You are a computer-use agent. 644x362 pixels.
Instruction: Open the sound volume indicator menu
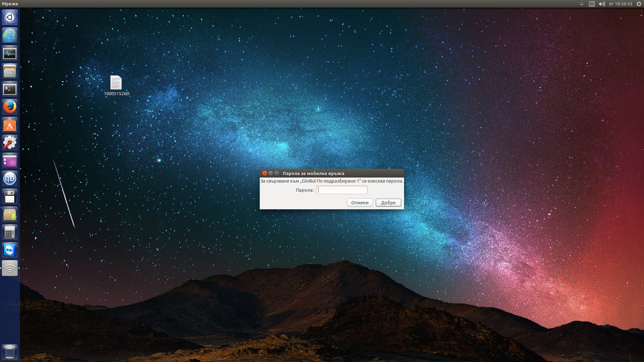coord(602,4)
